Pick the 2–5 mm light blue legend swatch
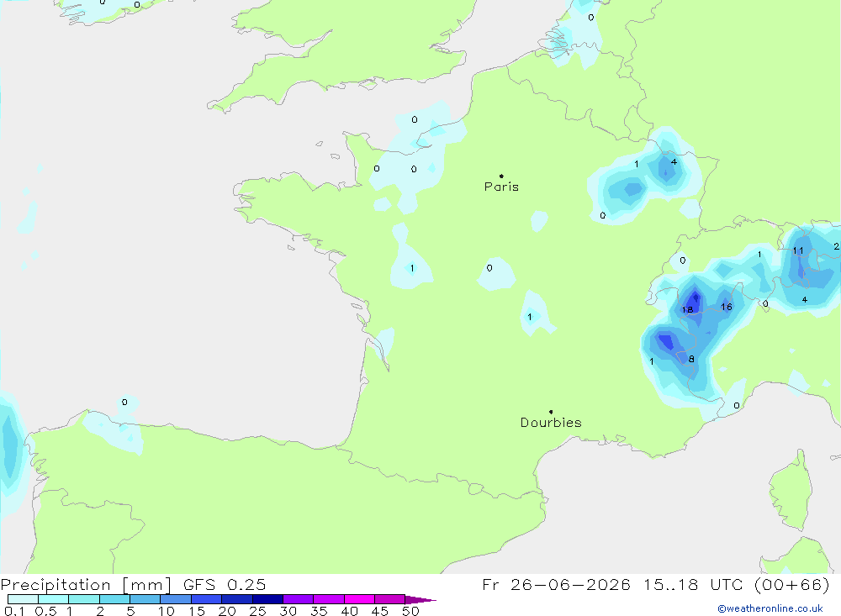Screen dimensions: 841x616 click(114, 599)
